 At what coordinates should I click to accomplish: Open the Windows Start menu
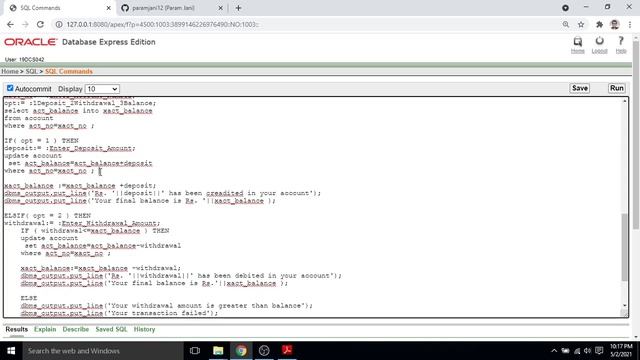pyautogui.click(x=11, y=351)
